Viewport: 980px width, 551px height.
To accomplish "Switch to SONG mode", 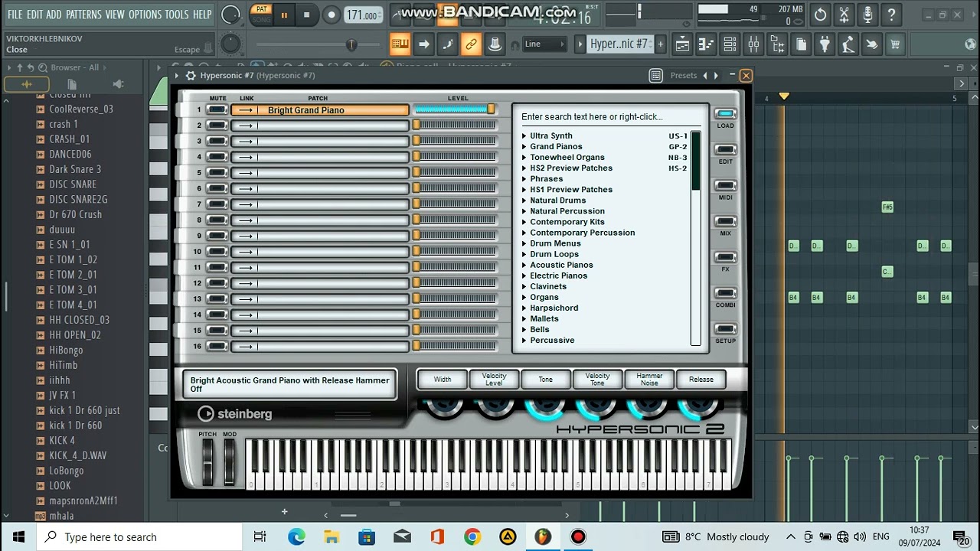I will click(x=262, y=19).
